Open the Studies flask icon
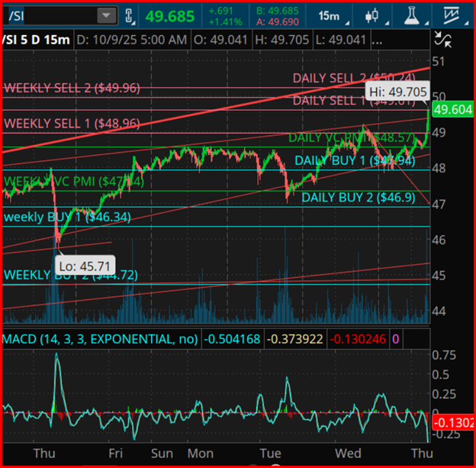The height and width of the screenshot is (468, 476). click(416, 15)
